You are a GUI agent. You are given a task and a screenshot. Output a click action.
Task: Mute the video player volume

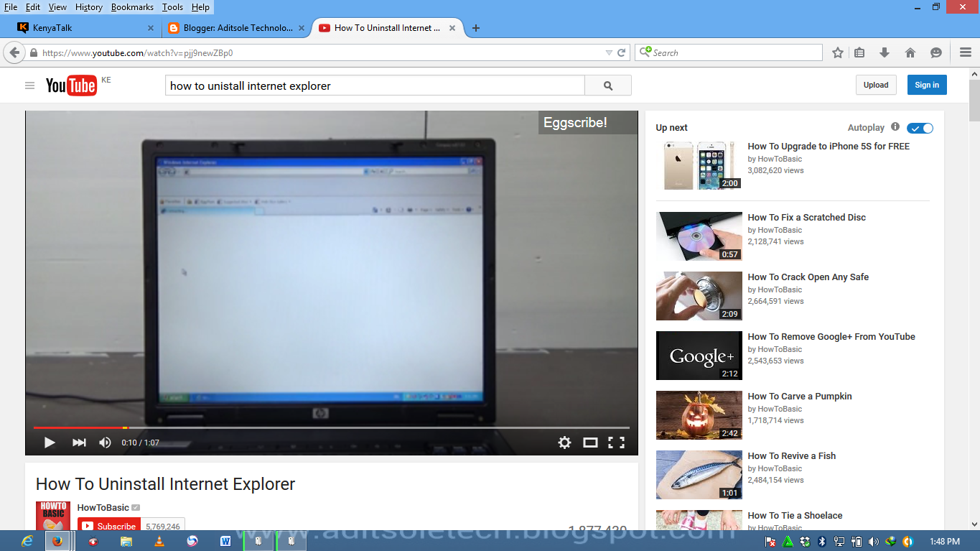(105, 443)
